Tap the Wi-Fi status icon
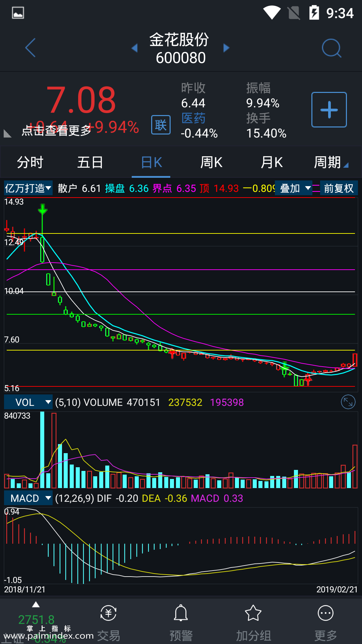Image resolution: width=362 pixels, height=644 pixels. click(272, 13)
